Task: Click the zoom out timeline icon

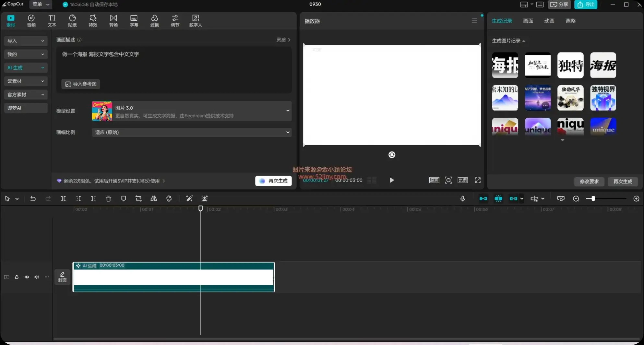Action: (576, 198)
